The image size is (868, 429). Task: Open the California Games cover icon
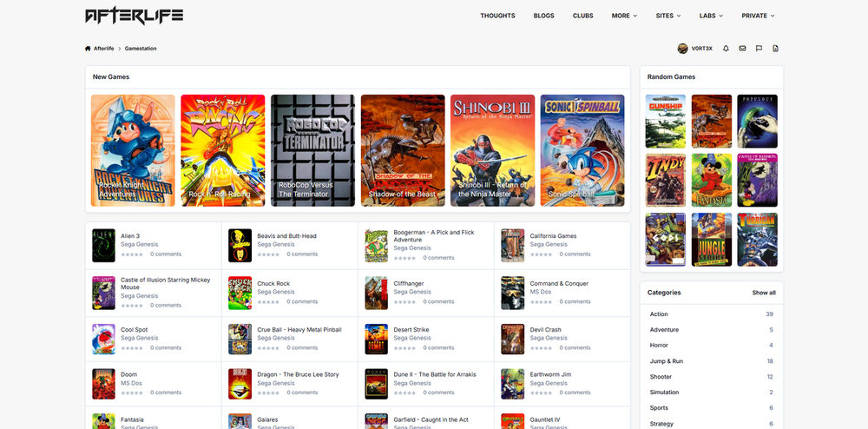pyautogui.click(x=513, y=245)
